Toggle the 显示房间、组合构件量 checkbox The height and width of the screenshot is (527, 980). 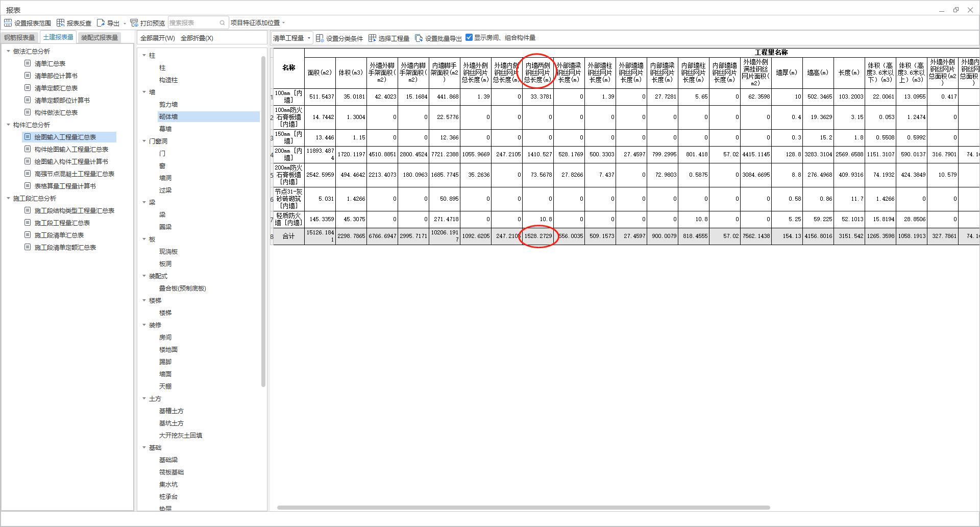[469, 37]
